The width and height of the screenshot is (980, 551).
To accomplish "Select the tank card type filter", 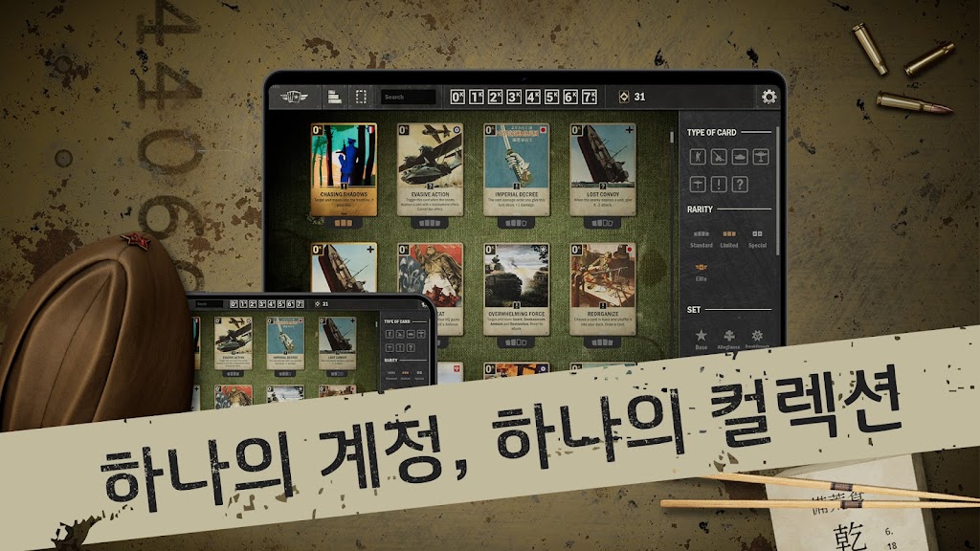I will pos(740,156).
